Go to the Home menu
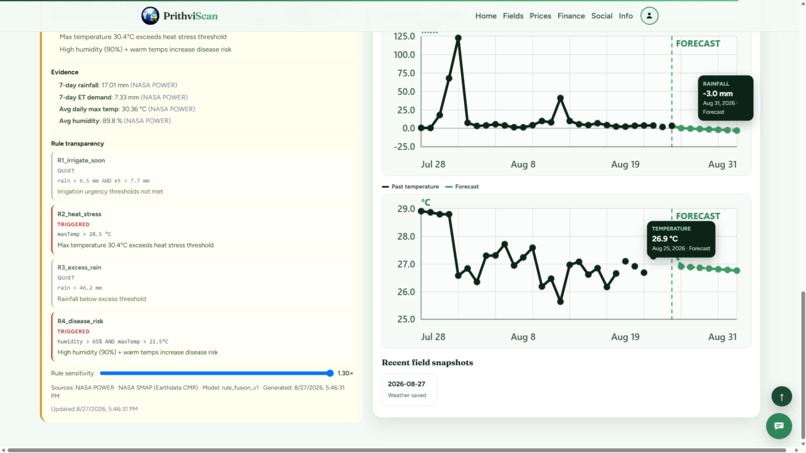 click(486, 16)
